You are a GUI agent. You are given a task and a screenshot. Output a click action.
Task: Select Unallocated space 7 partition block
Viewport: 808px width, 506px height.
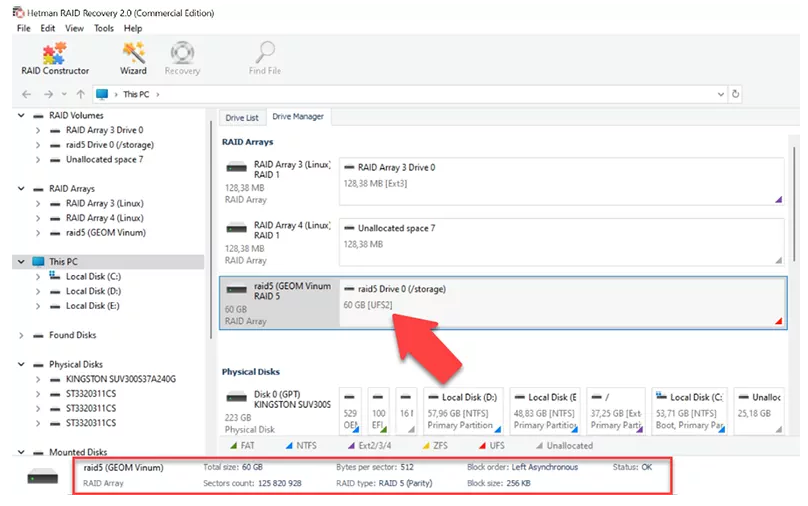click(x=562, y=242)
